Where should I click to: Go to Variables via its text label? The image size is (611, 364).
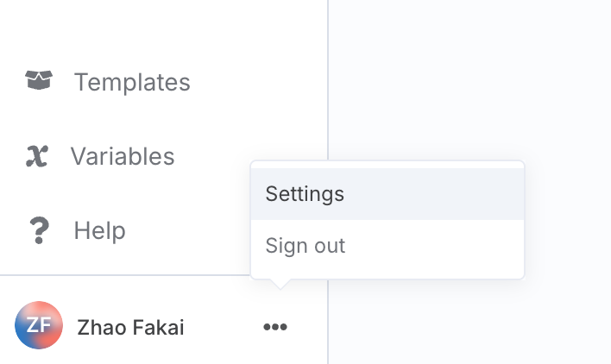coord(123,156)
